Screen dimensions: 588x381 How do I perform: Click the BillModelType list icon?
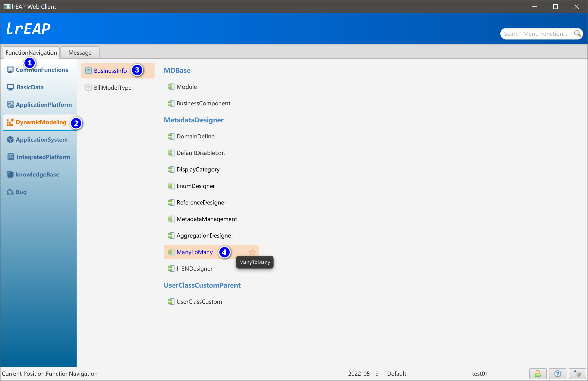point(89,88)
